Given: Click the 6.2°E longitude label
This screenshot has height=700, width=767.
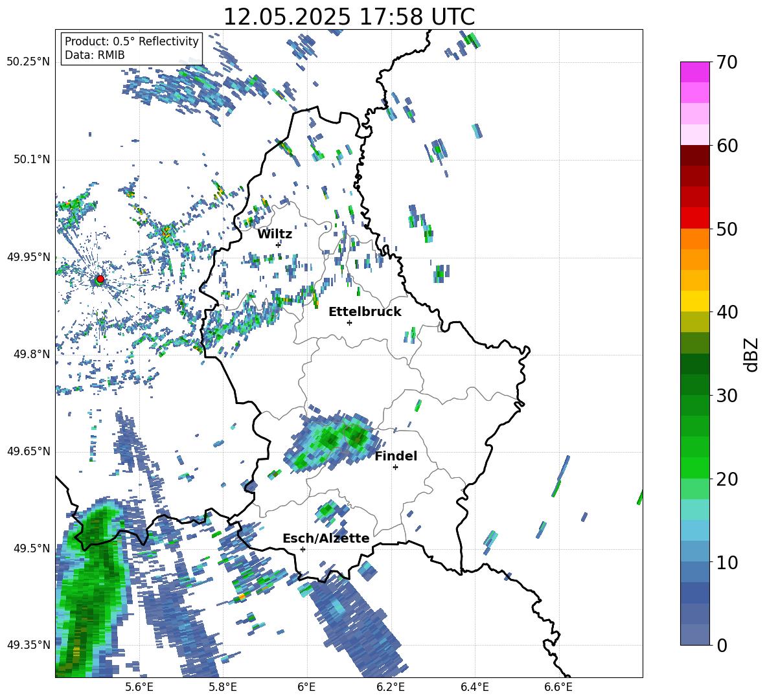Looking at the screenshot, I should click(391, 687).
